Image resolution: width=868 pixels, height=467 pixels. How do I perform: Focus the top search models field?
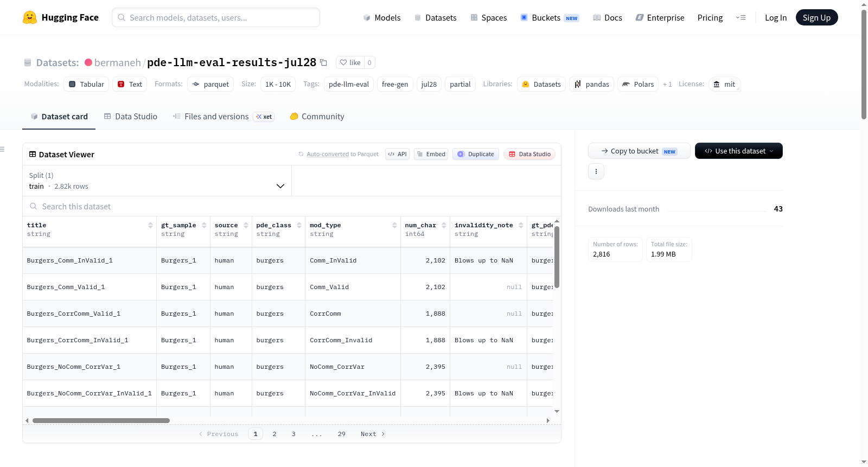point(216,17)
